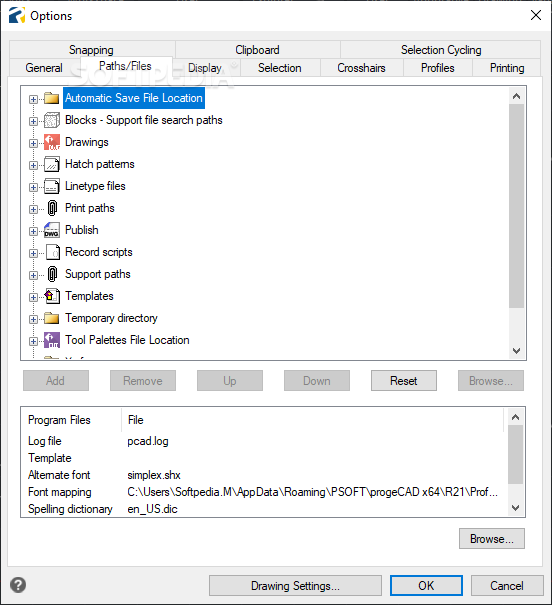Click the Blocks support file search paths icon
Screen dimensions: 552x605
[x=51, y=120]
